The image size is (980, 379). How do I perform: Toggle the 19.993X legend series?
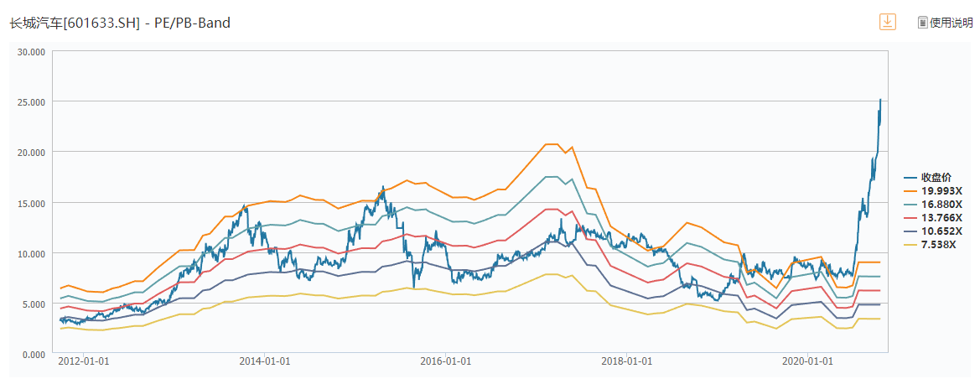coord(934,190)
